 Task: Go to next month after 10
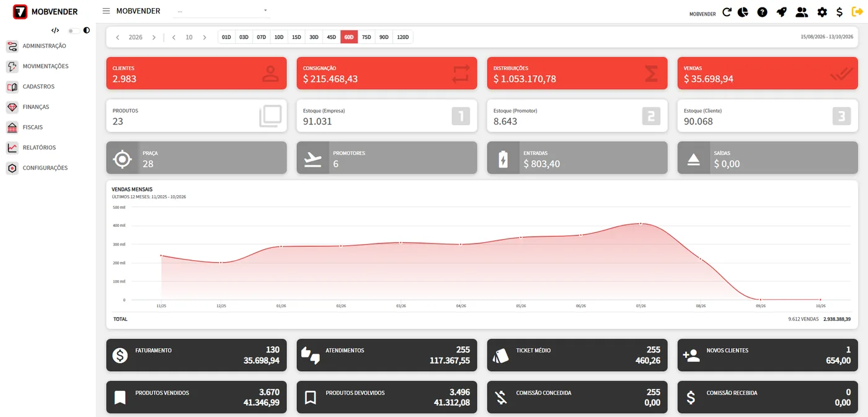(205, 37)
